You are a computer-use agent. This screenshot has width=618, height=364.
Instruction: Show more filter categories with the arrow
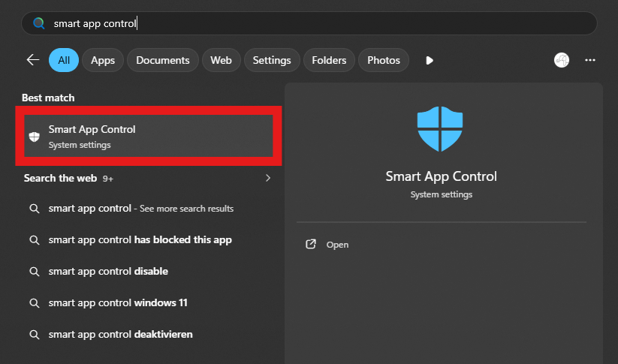(x=430, y=60)
